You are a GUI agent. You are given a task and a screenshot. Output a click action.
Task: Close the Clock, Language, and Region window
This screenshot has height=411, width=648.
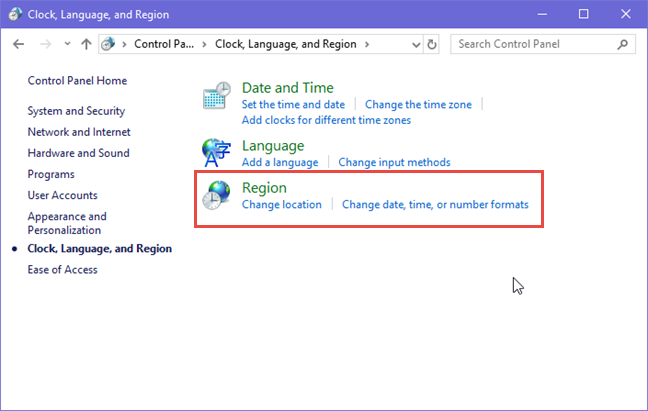(626, 14)
